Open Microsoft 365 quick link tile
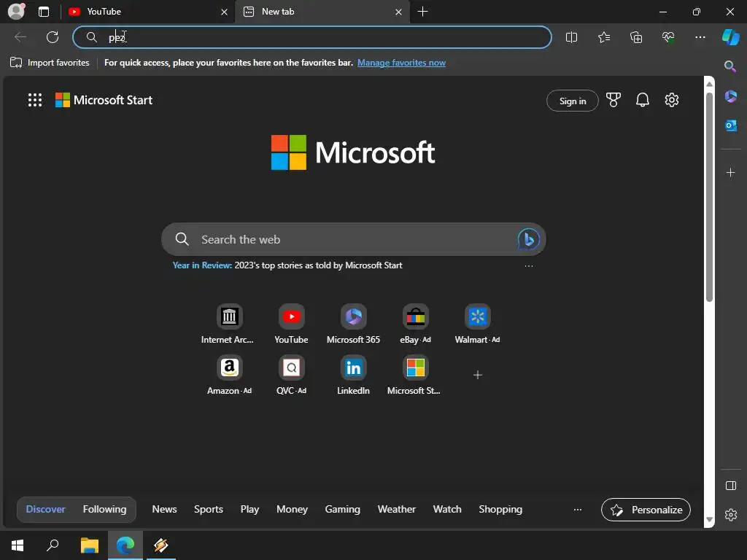747x560 pixels. pyautogui.click(x=353, y=324)
